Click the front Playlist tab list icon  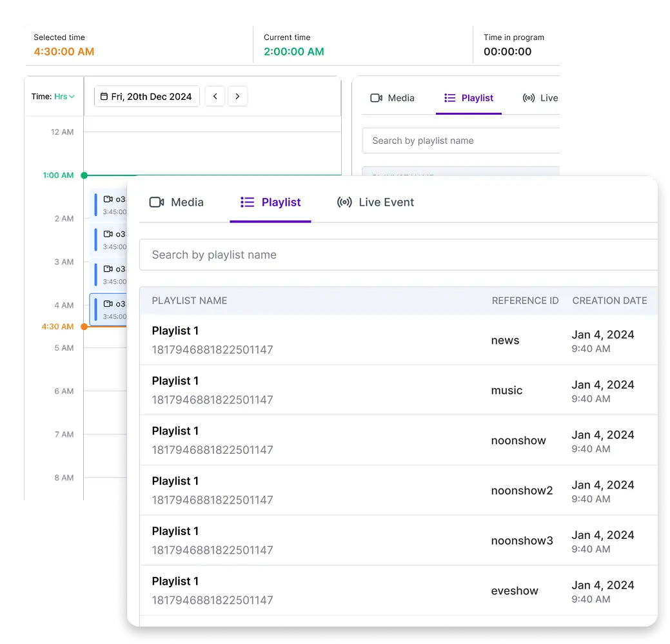pos(248,202)
